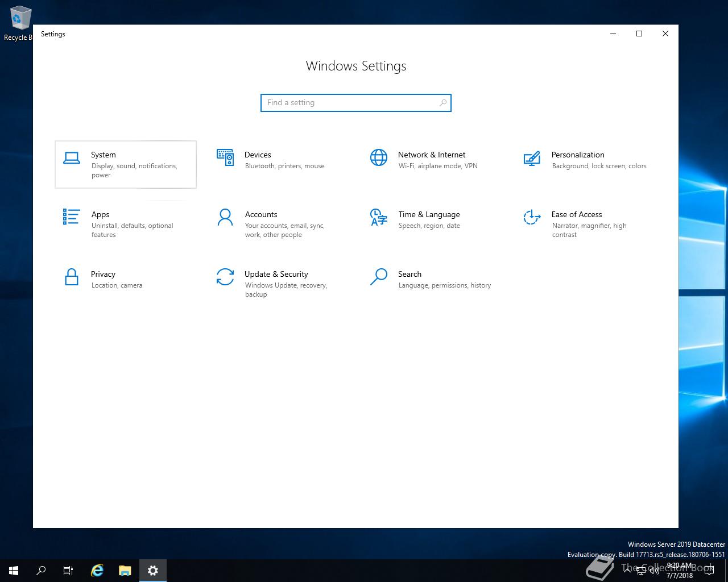Screen dimensions: 728x582
Task: Click 'Speech, region, date' description
Action: [x=429, y=226]
